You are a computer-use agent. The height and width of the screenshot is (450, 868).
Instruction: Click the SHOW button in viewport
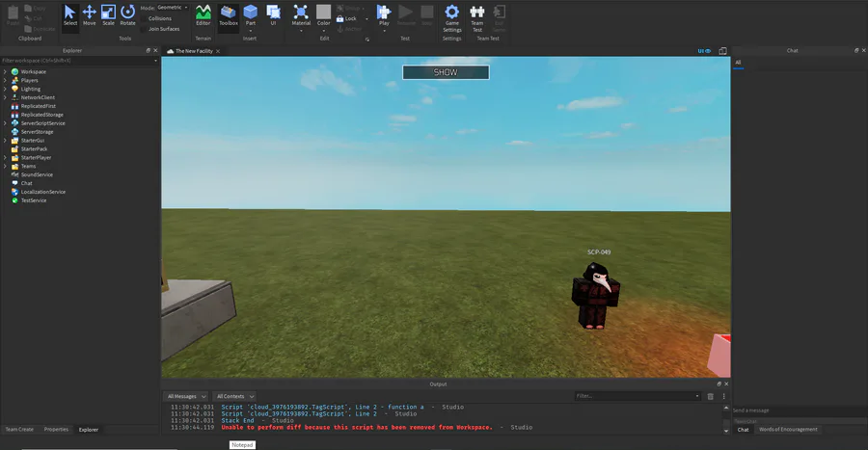[x=446, y=72]
